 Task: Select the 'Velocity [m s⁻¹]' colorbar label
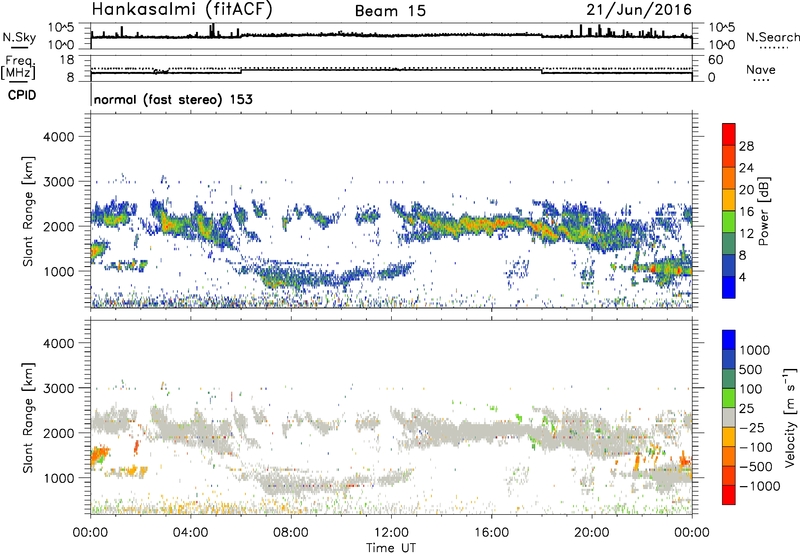point(790,417)
